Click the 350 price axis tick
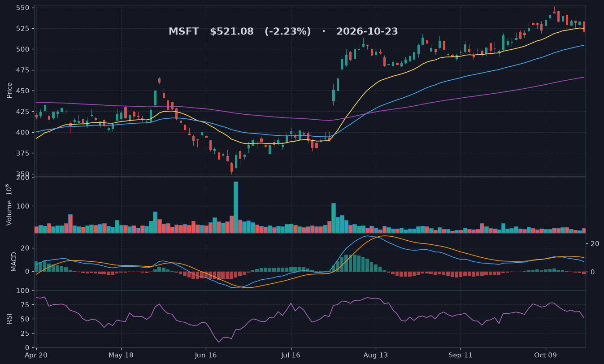Viewport: 604px width, 364px height. 23,174
